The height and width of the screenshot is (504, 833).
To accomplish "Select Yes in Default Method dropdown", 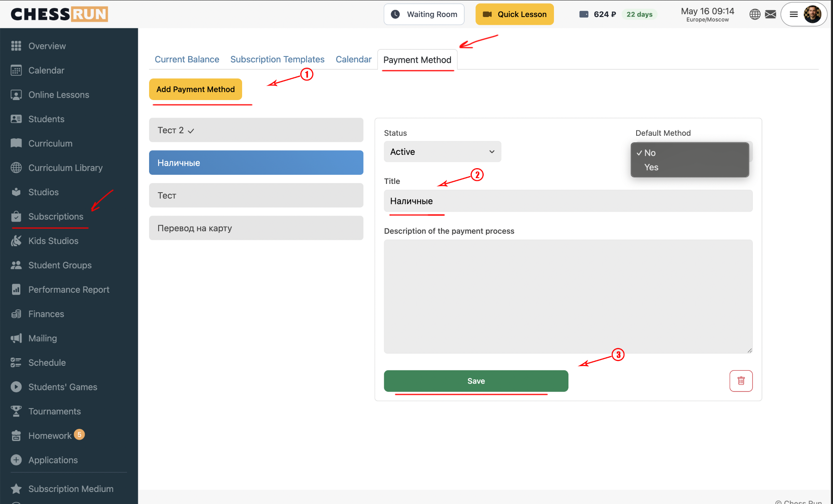I will coord(690,167).
